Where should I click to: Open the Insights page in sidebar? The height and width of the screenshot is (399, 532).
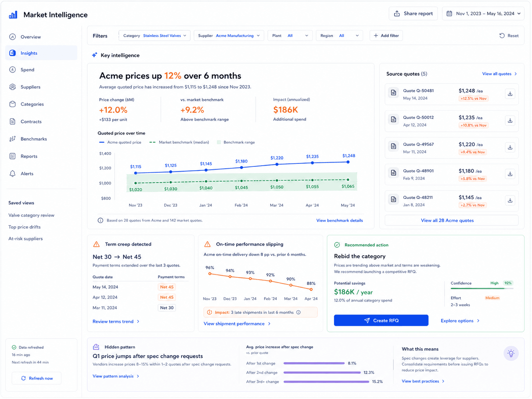pyautogui.click(x=42, y=53)
